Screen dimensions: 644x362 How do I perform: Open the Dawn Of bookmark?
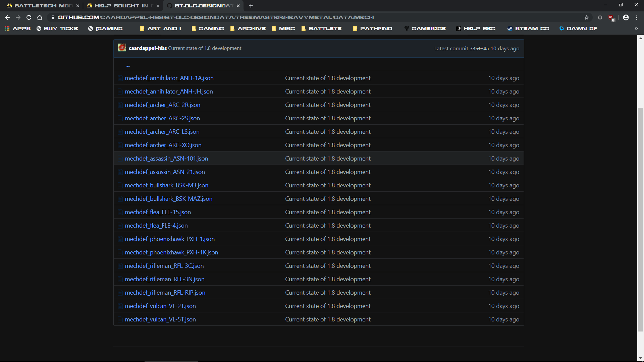(578, 28)
